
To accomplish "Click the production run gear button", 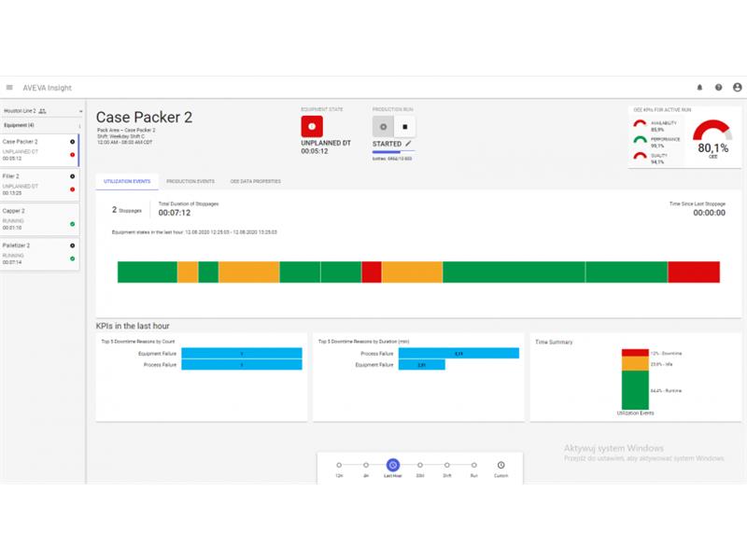I will click(383, 127).
